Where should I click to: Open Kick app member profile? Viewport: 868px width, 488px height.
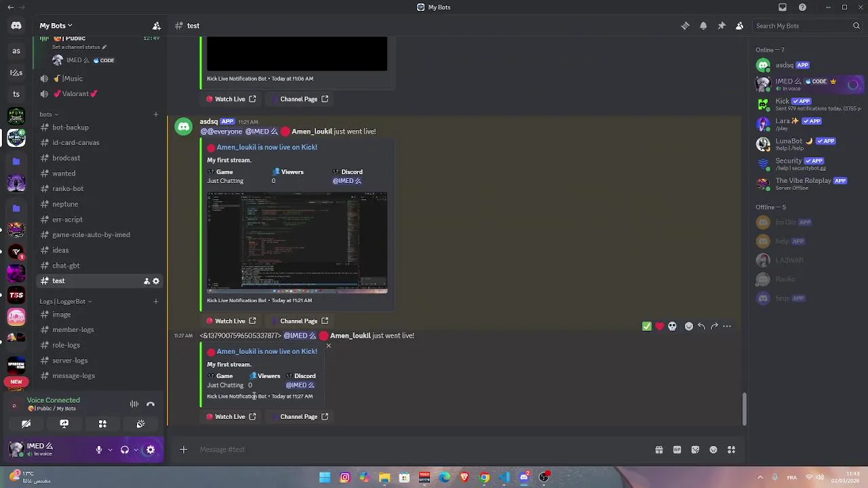[808, 104]
